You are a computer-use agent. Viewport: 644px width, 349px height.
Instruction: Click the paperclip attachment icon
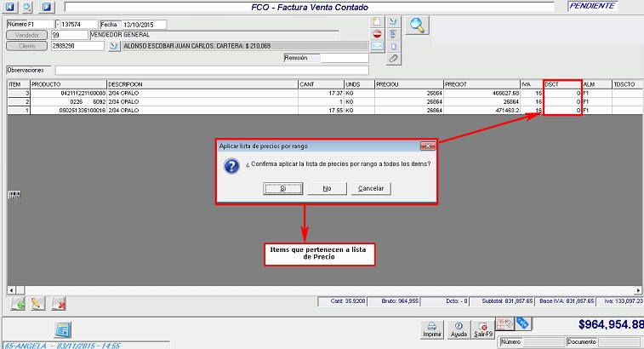click(x=393, y=60)
